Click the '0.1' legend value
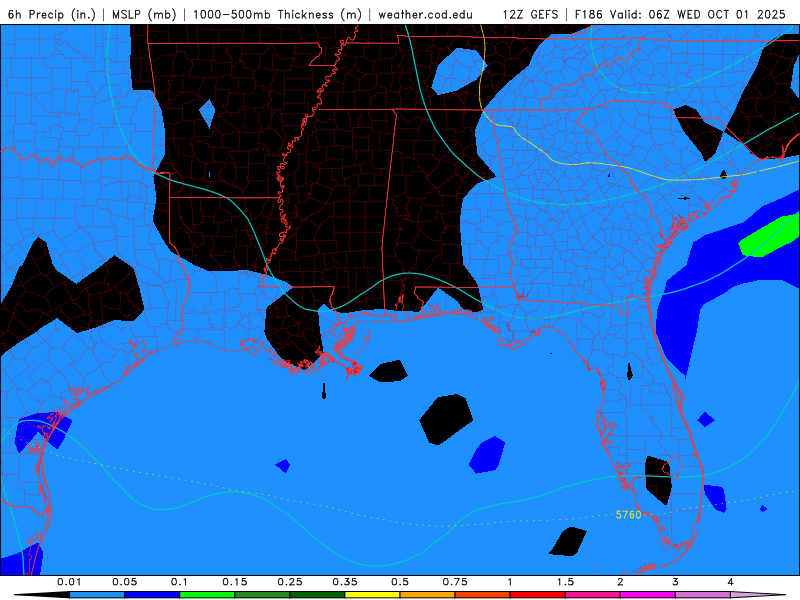Screen dimensions: 800x600 coord(179,582)
